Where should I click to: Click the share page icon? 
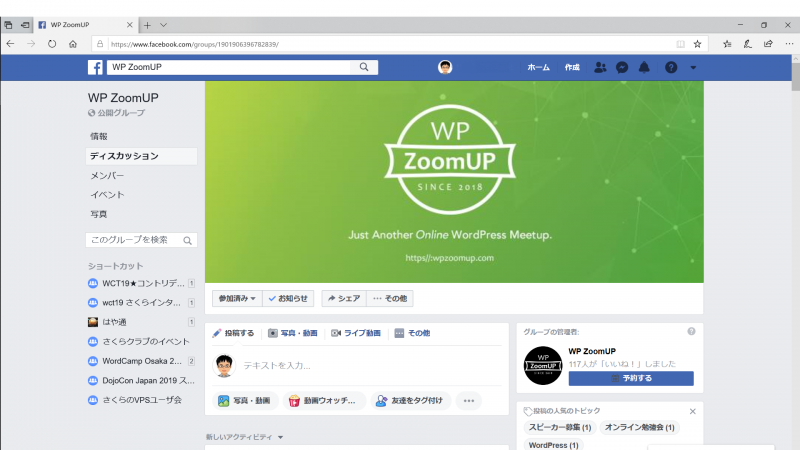[768, 44]
